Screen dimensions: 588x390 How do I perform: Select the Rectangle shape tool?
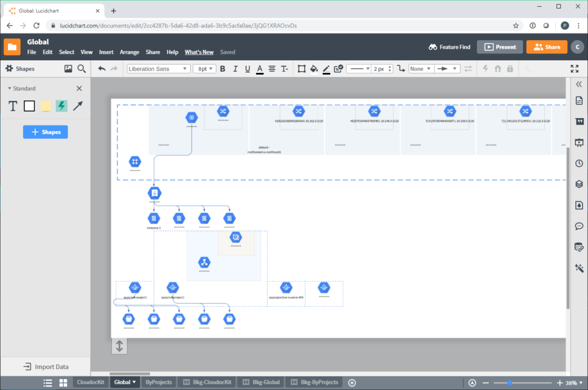[x=29, y=107]
